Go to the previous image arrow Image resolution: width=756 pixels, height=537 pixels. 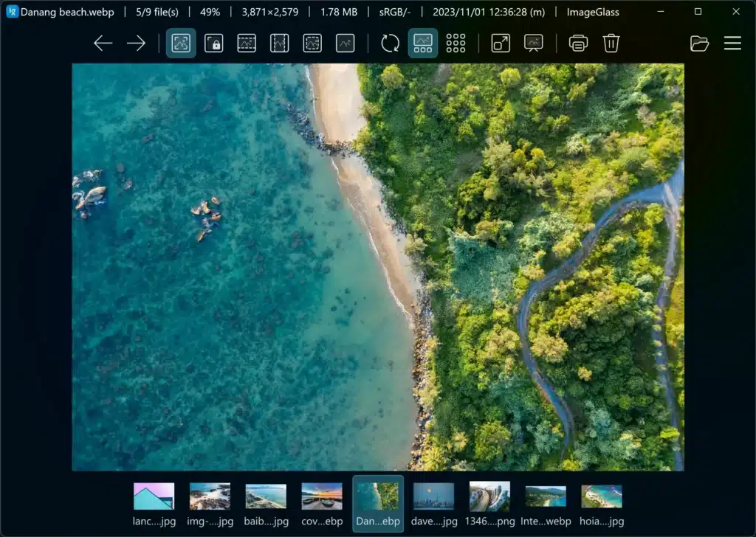[103, 44]
